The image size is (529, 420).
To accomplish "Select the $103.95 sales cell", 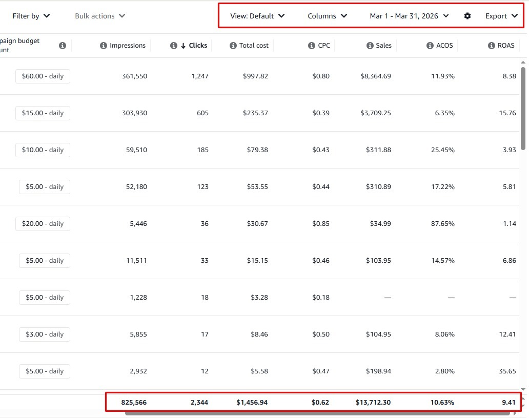I will [x=378, y=261].
